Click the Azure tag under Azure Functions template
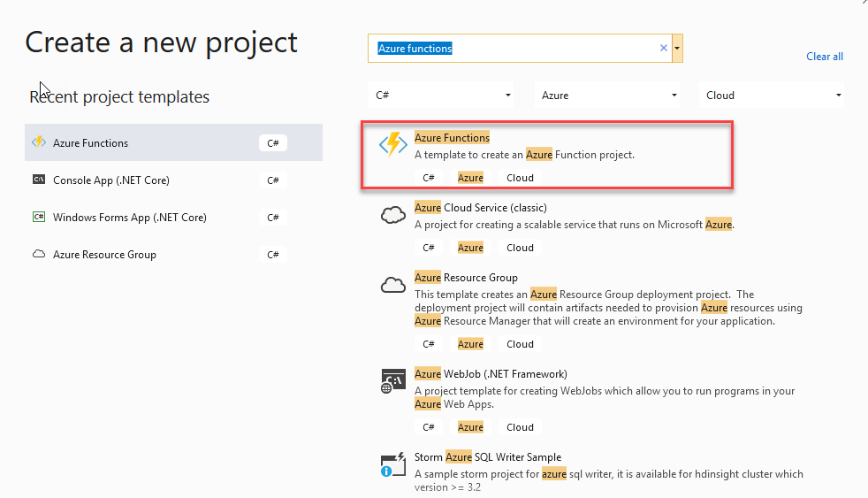This screenshot has height=498, width=868. click(470, 178)
